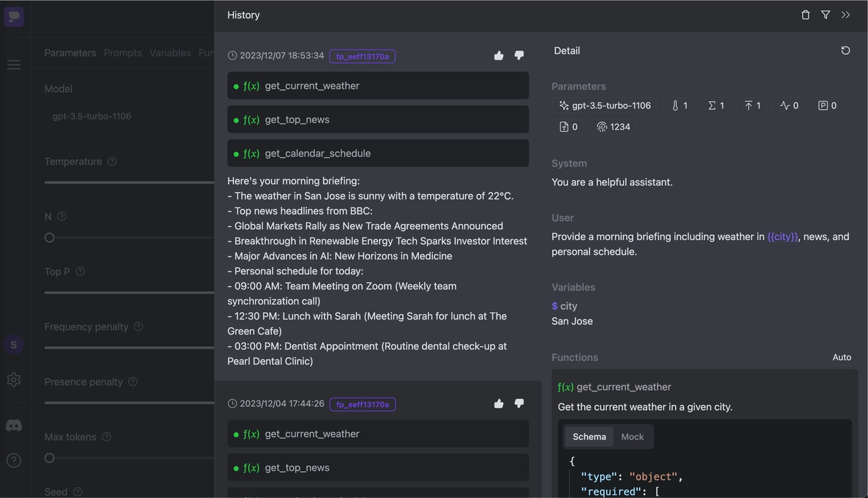Delete history using the trash icon
868x498 pixels.
pos(806,15)
